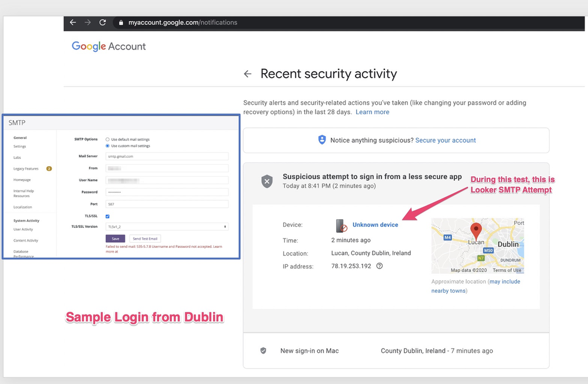Image resolution: width=588 pixels, height=384 pixels.
Task: Select Use default mail settings radio
Action: click(108, 139)
